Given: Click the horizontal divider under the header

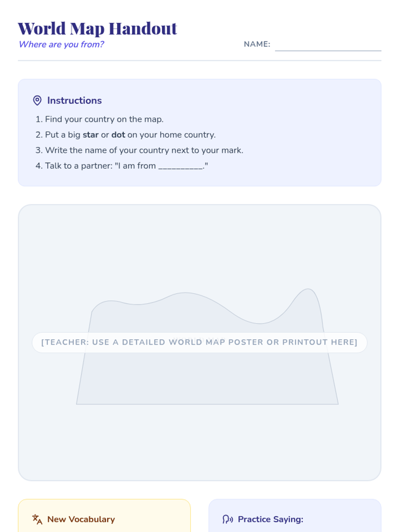Looking at the screenshot, I should coord(199,61).
